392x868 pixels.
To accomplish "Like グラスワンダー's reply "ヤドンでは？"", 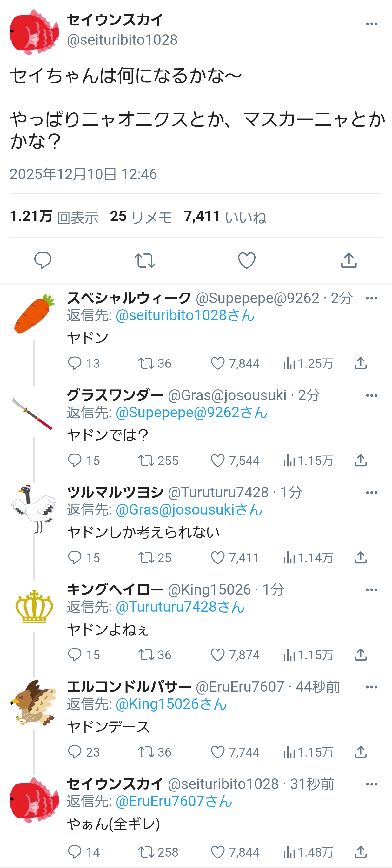I will 217,460.
